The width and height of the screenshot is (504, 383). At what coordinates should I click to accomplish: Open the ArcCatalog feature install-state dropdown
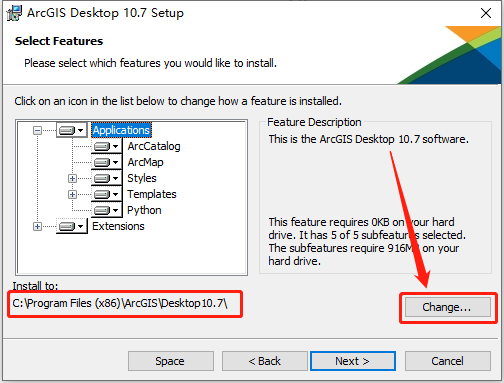pos(106,146)
